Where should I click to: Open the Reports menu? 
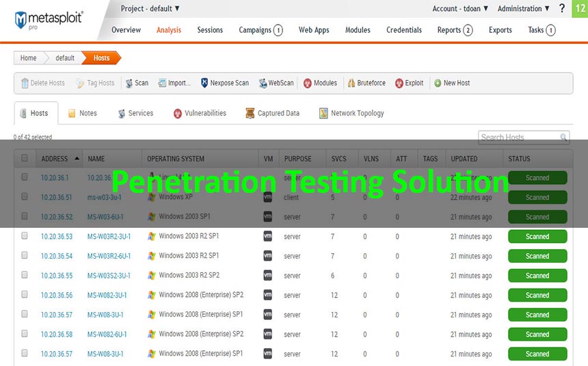[x=455, y=30]
